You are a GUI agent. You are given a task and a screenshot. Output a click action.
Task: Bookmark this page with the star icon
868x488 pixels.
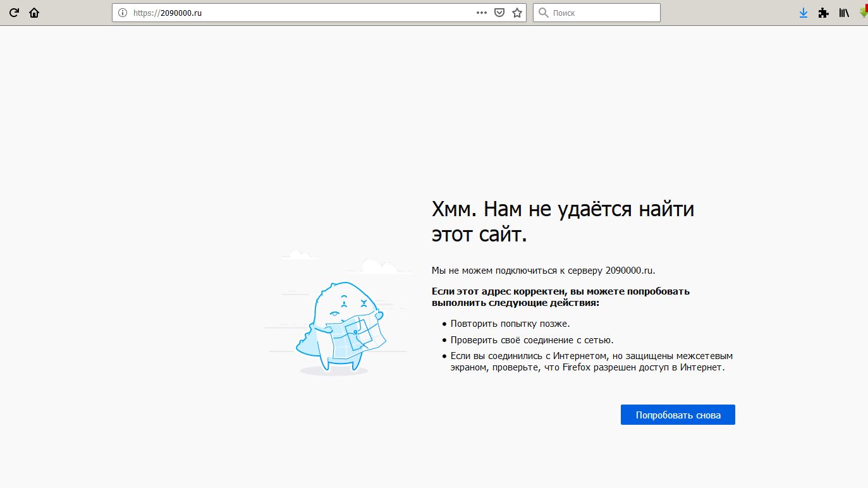tap(517, 13)
